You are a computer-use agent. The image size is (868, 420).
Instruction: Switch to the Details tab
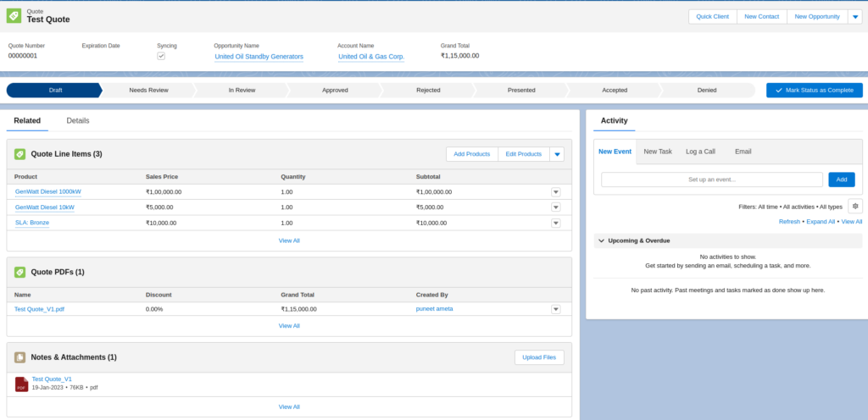pos(78,121)
